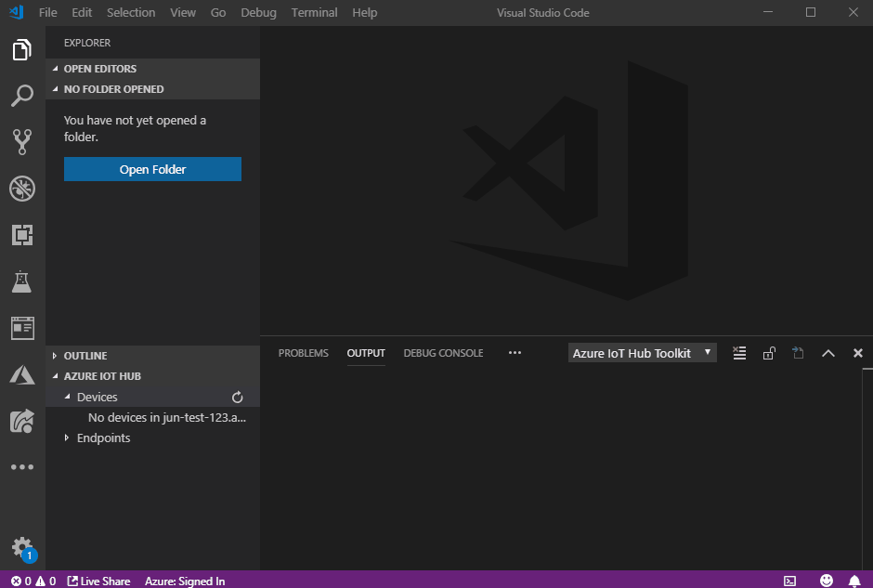This screenshot has height=588, width=873.
Task: Toggle output scroll lock
Action: pyautogui.click(x=769, y=353)
